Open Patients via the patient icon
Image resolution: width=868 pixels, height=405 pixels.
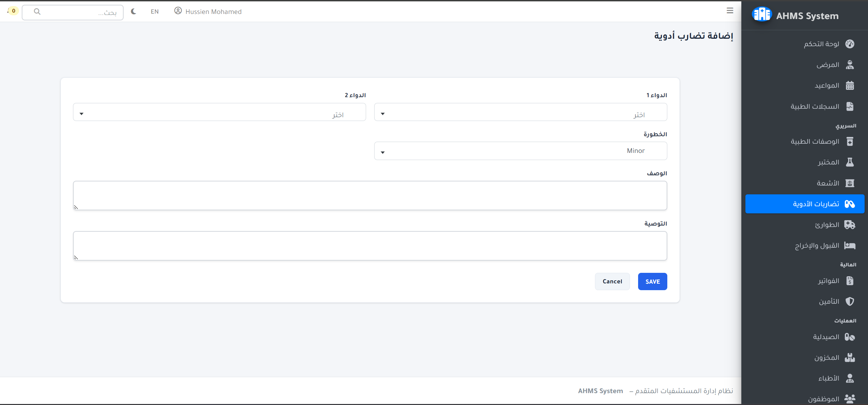(x=849, y=65)
